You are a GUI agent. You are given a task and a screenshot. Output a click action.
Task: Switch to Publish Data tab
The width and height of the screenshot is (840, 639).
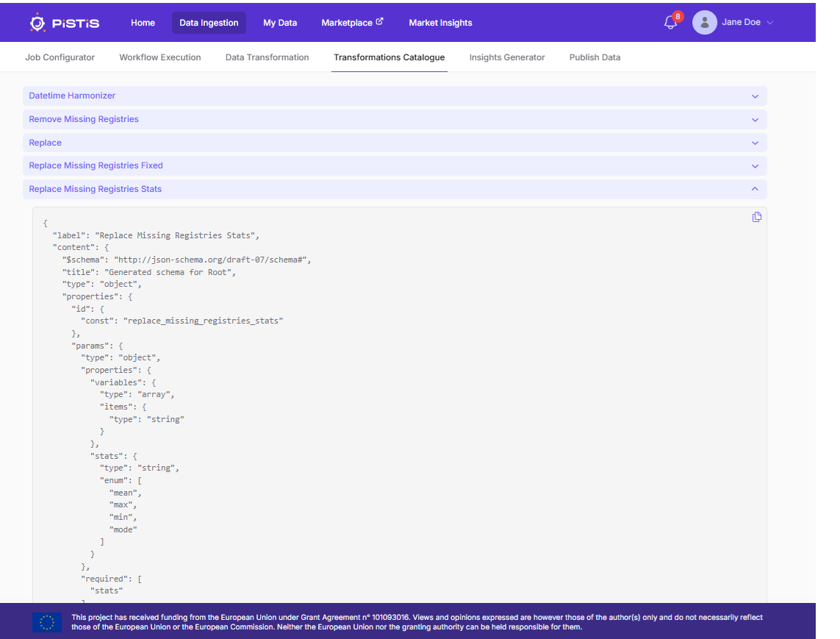pyautogui.click(x=595, y=57)
